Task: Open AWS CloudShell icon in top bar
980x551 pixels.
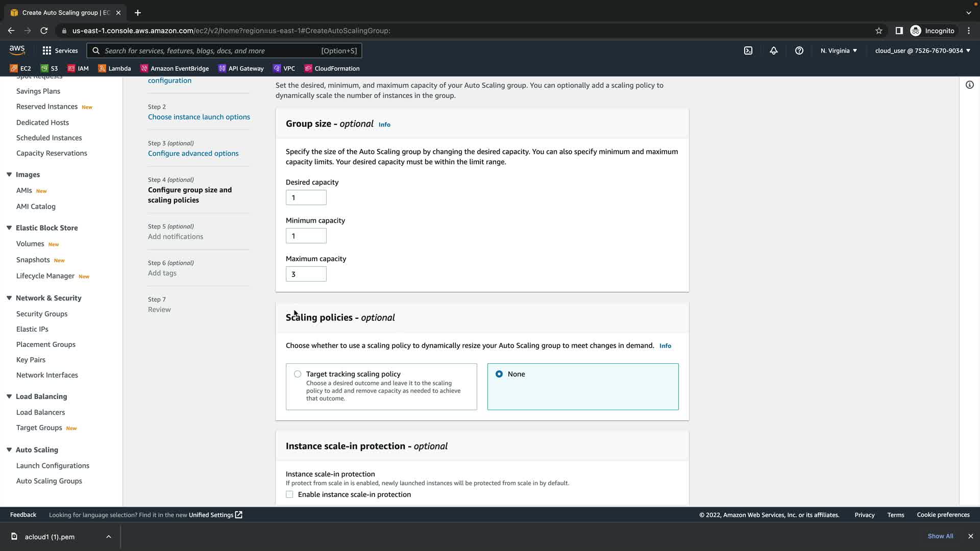Action: (748, 51)
